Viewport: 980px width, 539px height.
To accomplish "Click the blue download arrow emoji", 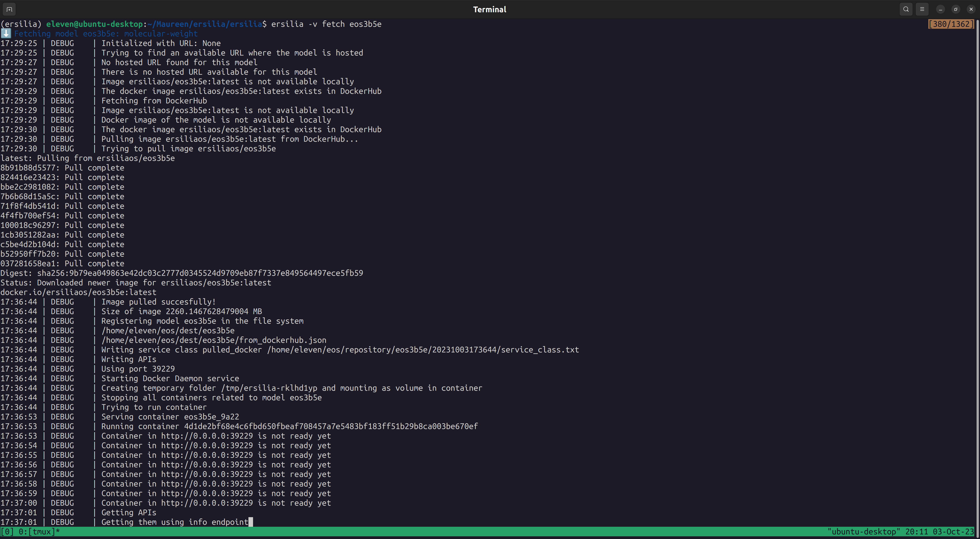I will point(6,34).
